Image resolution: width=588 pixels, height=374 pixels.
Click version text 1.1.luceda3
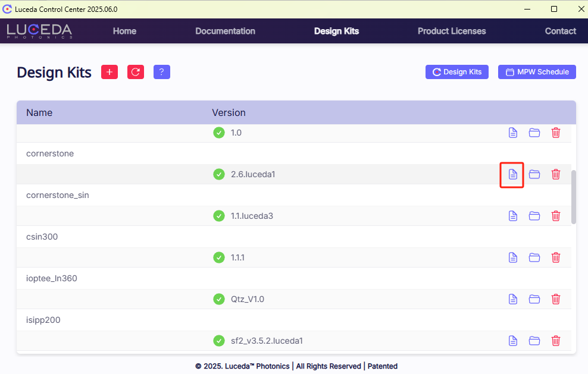[252, 216]
